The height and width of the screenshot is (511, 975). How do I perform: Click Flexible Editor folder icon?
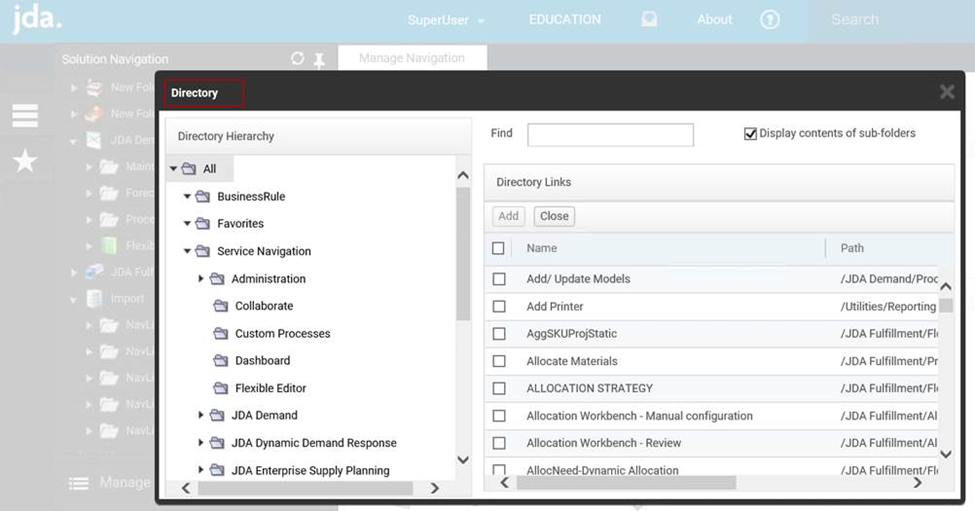[x=221, y=388]
